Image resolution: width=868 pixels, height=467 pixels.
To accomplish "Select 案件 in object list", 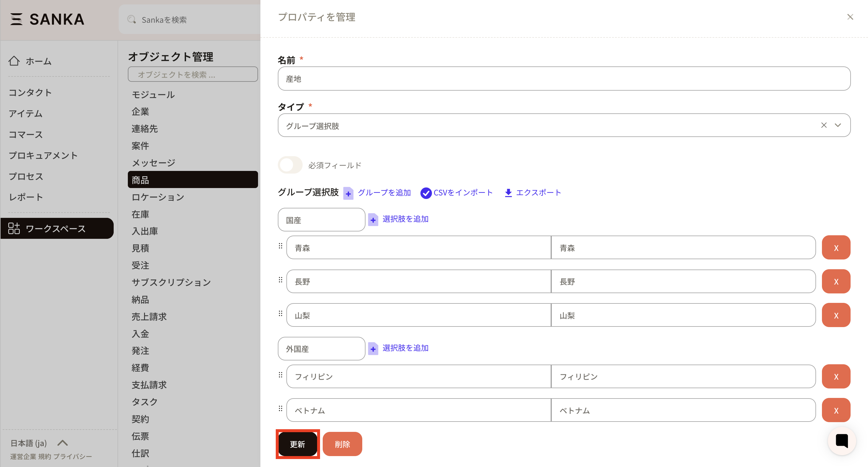I will tap(140, 146).
